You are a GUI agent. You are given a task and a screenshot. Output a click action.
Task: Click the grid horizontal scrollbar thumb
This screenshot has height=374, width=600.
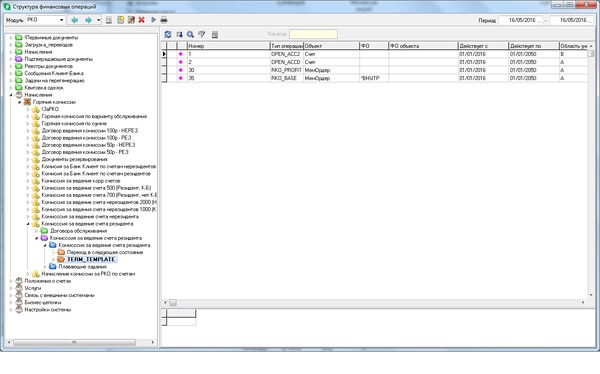click(x=173, y=303)
